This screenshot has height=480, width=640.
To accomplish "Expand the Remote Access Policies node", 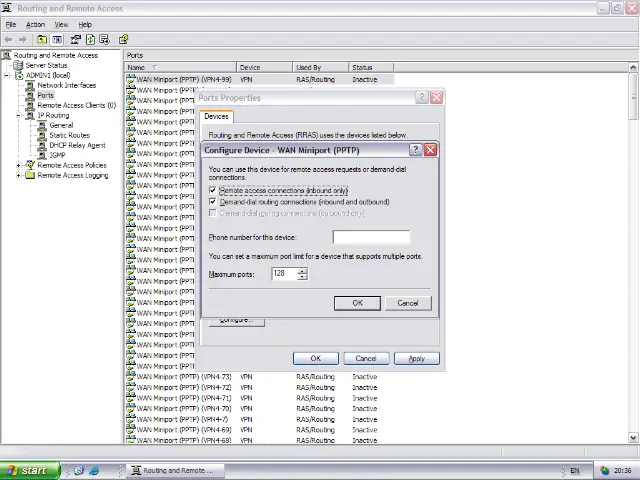I will (19, 165).
